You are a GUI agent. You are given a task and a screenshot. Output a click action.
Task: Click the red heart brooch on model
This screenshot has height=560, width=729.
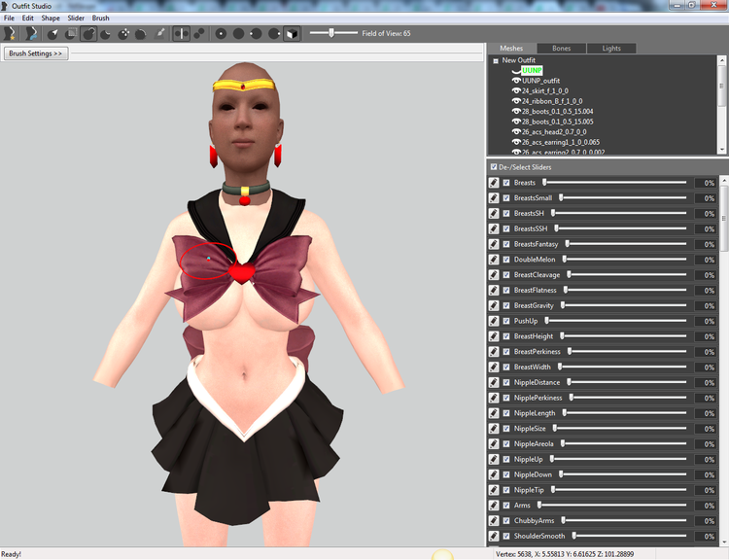(242, 272)
